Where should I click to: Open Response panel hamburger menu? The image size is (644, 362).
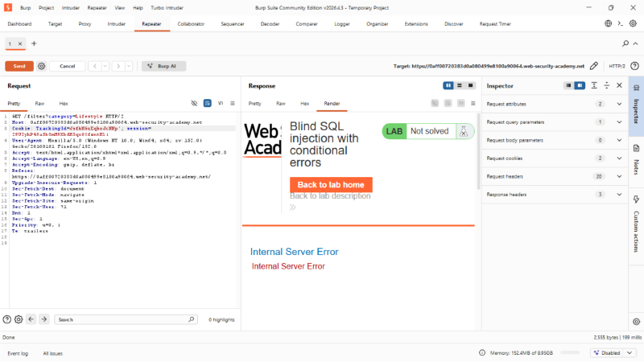click(x=473, y=103)
